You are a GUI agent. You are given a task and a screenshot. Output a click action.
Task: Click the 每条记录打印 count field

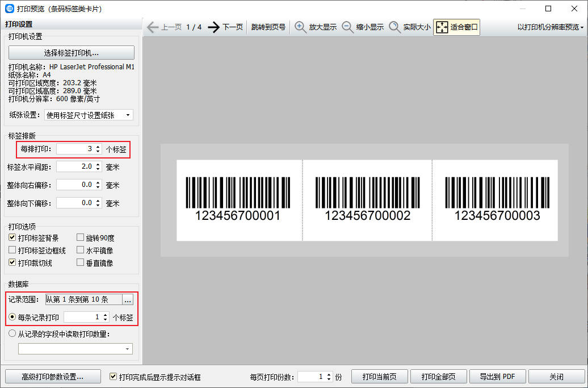point(82,317)
